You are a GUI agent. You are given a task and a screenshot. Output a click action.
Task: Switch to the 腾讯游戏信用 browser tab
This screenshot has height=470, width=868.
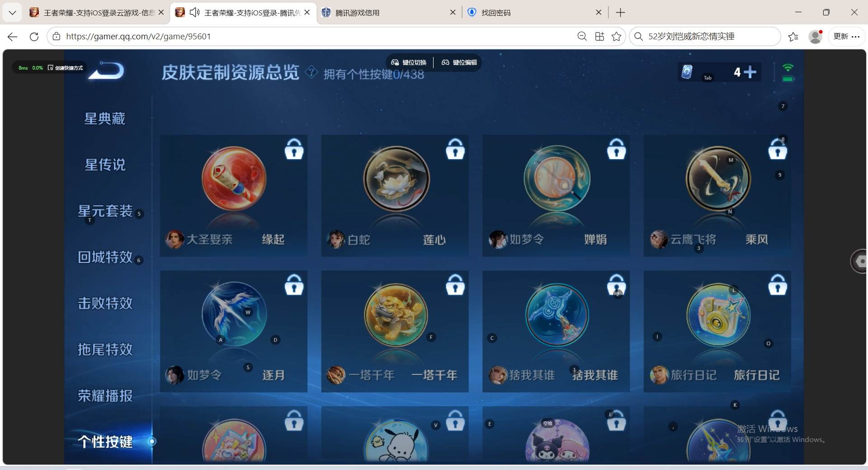(x=389, y=13)
